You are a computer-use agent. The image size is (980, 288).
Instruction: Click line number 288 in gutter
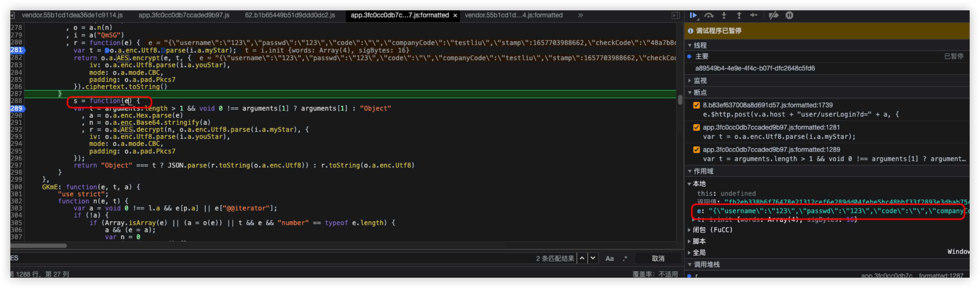[x=16, y=101]
